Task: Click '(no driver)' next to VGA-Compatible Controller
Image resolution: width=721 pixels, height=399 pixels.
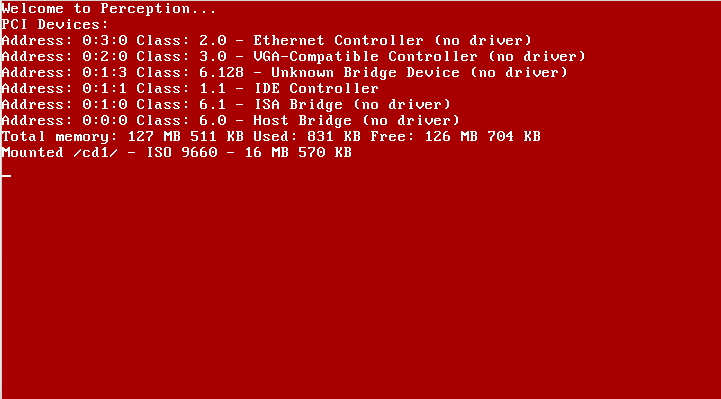Action: coord(537,57)
